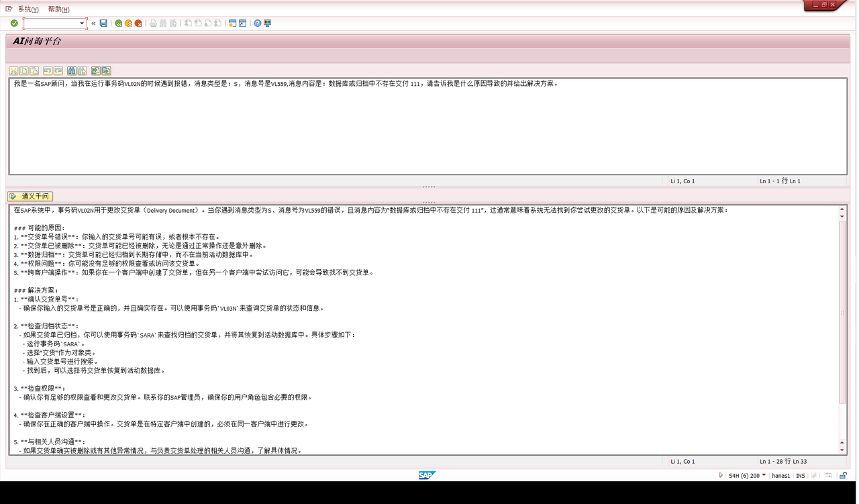Screen dimensions: 859x504
Task: Expand the status bar message arrow
Action: pos(721,475)
